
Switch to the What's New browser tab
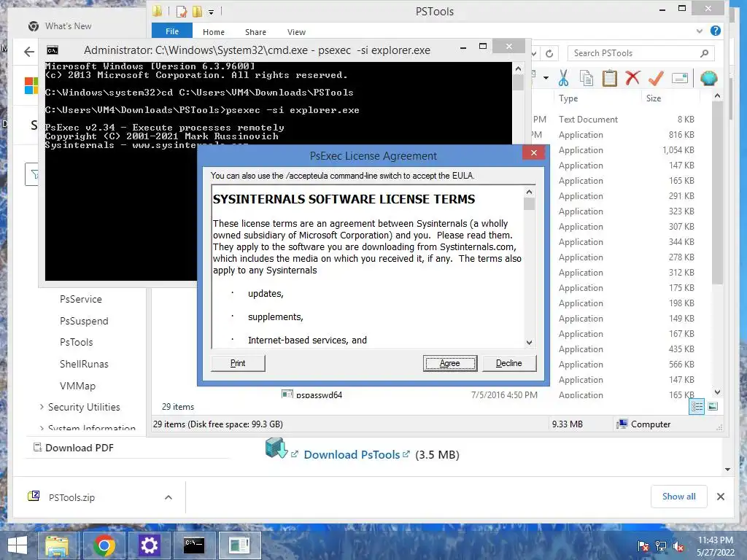(68, 26)
